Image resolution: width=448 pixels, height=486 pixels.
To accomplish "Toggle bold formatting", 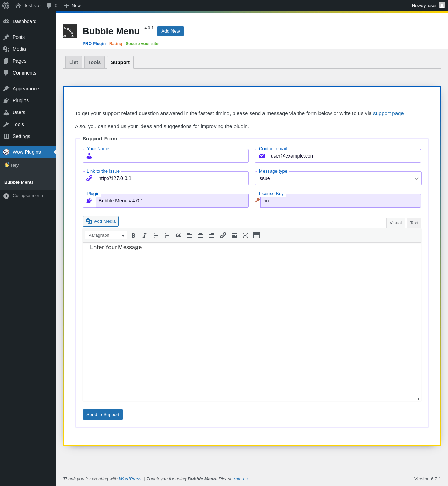I will [x=133, y=235].
